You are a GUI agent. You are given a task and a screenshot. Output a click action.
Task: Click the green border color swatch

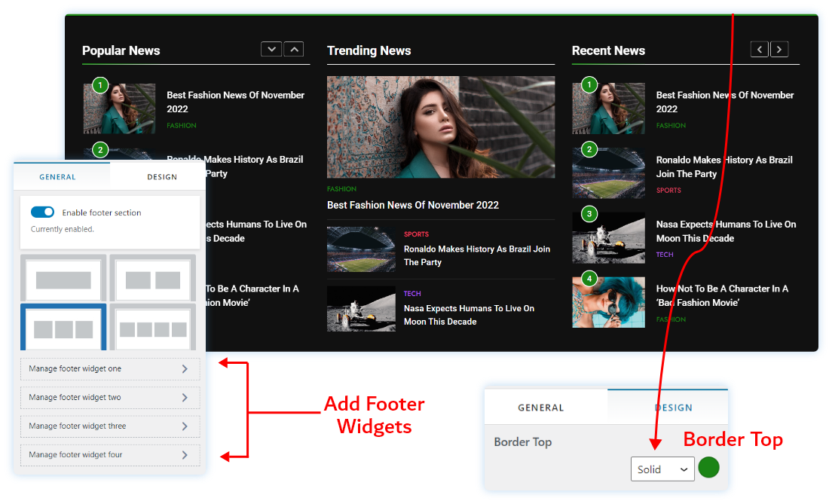708,468
